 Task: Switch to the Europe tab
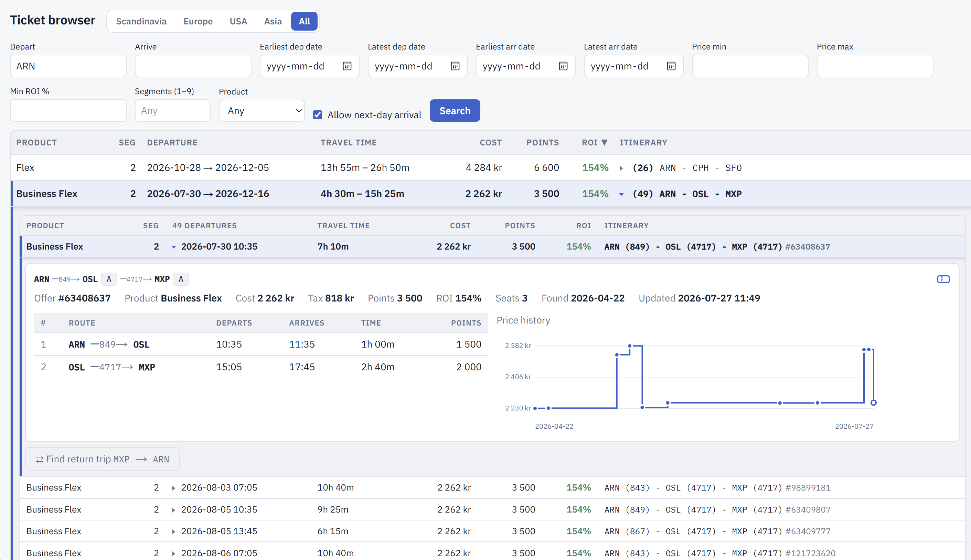tap(198, 21)
